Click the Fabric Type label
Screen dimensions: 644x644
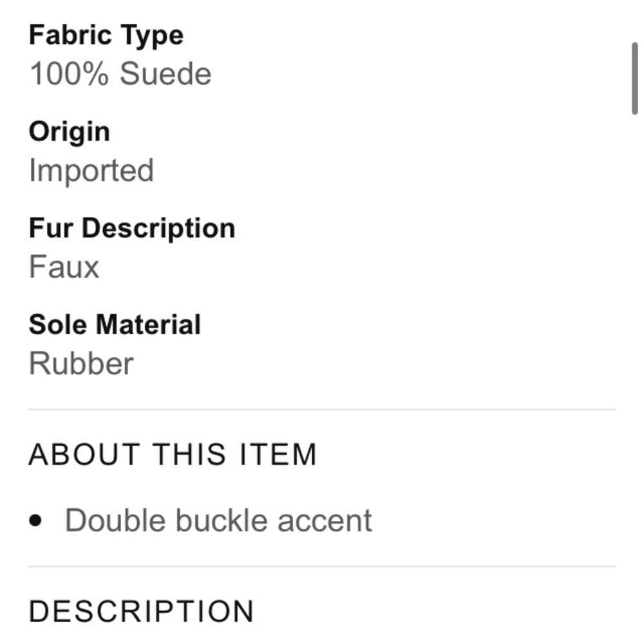(x=106, y=35)
